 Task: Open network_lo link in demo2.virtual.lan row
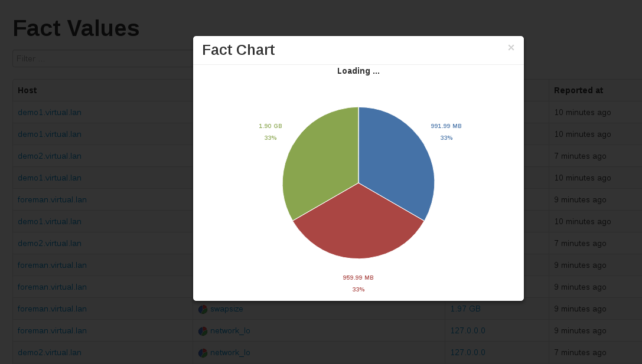(230, 352)
